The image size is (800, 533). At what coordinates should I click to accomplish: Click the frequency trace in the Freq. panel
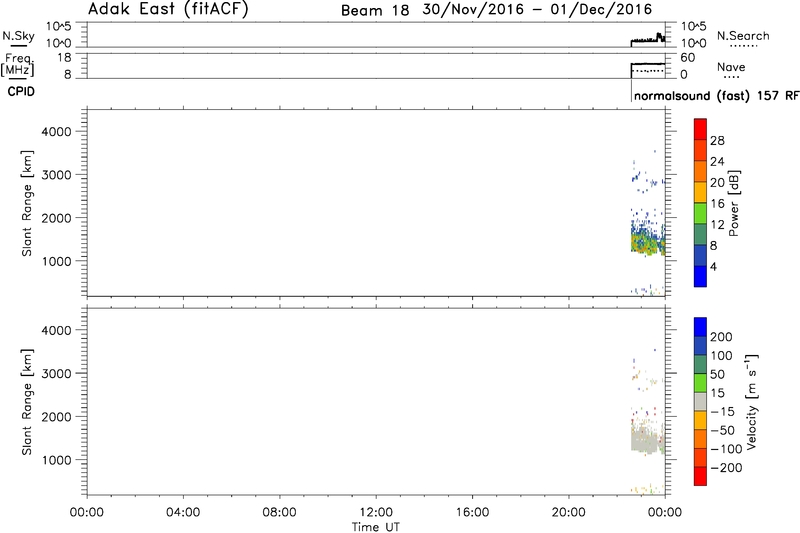click(648, 64)
